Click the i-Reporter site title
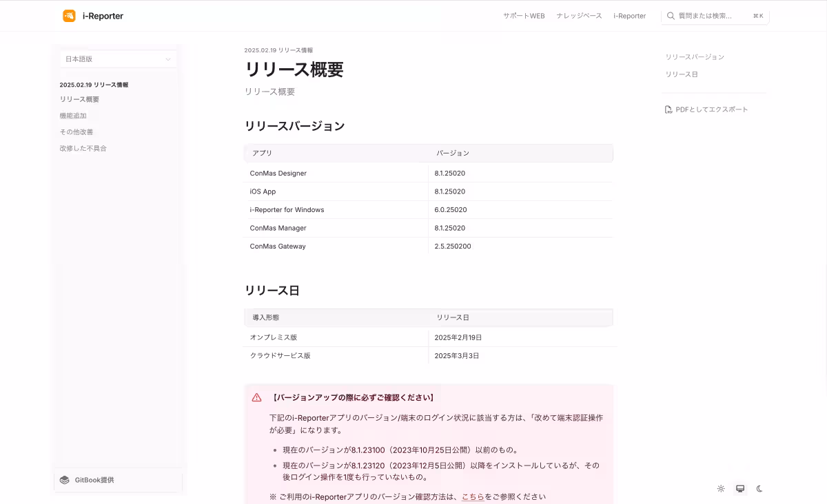Viewport: 827px width, 504px height. 103,16
